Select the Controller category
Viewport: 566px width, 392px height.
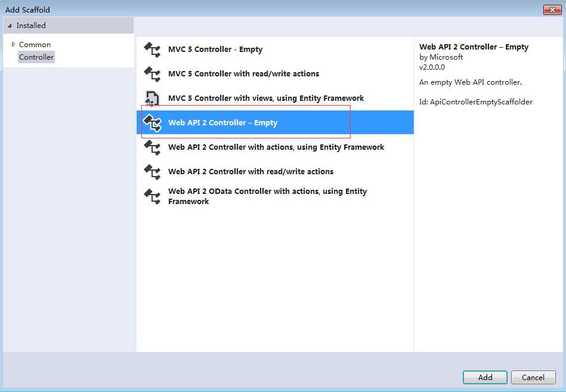click(36, 57)
